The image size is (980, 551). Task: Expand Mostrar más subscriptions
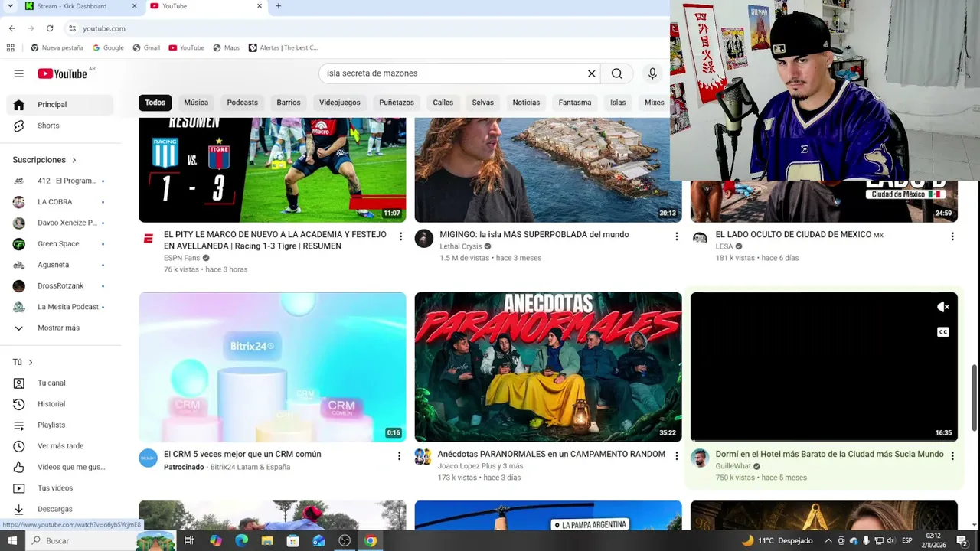click(60, 328)
